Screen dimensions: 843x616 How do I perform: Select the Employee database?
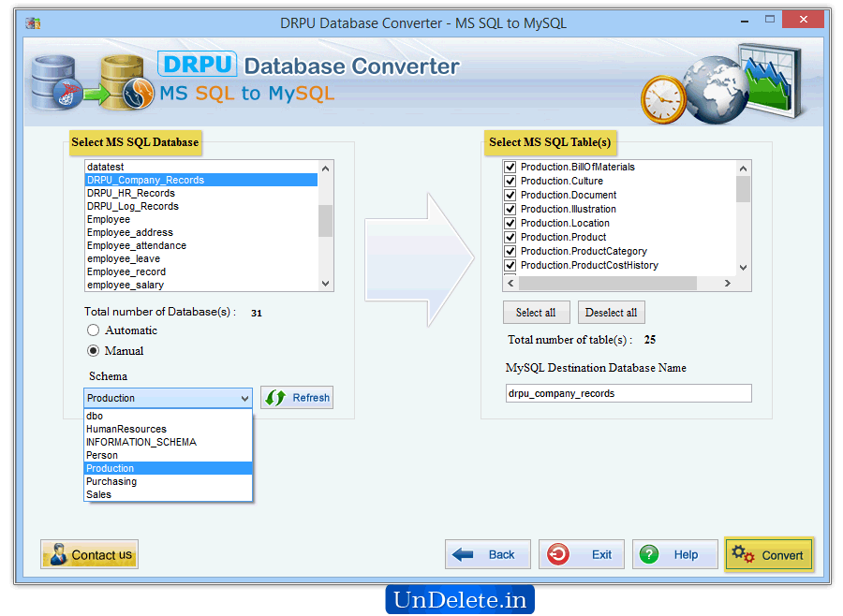[x=201, y=219]
